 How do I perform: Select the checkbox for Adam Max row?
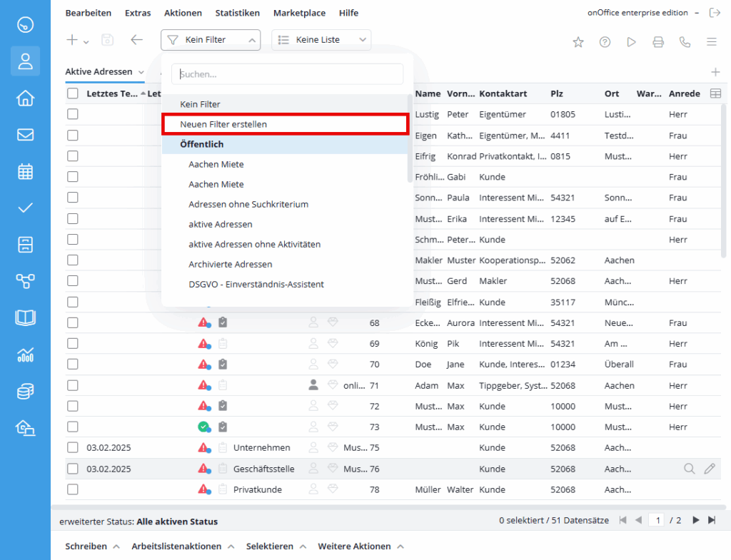[x=73, y=385]
